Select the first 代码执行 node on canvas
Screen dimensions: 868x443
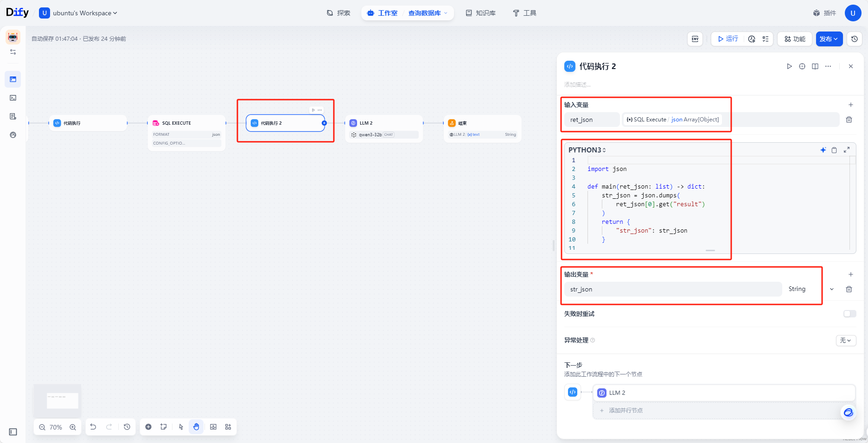pyautogui.click(x=88, y=123)
